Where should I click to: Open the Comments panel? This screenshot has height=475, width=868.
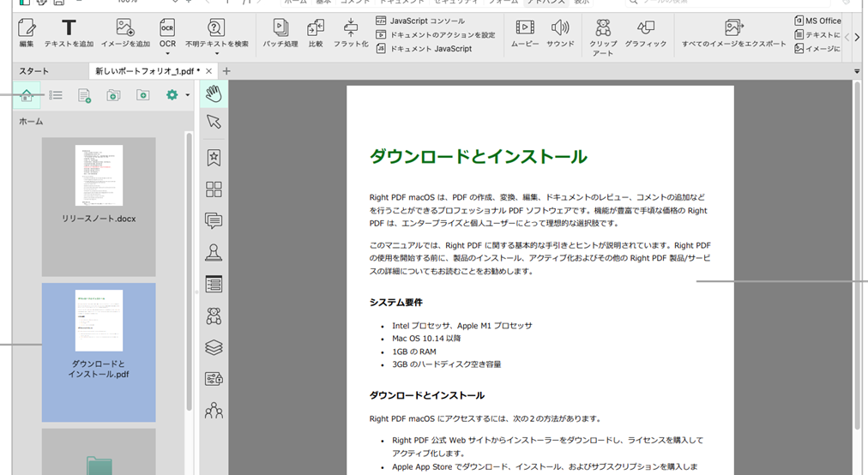tap(214, 221)
